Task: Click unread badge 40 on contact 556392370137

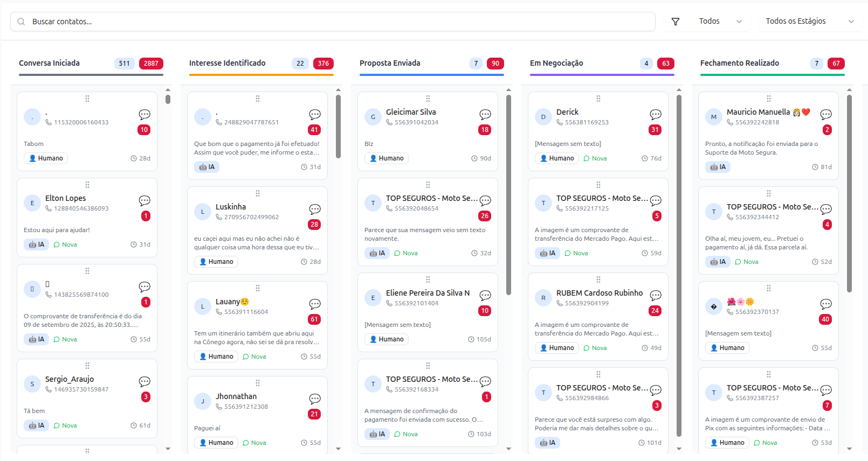Action: click(825, 319)
